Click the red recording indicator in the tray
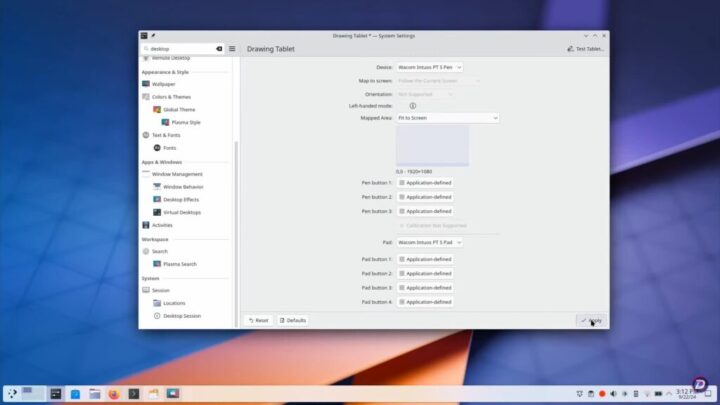 [602, 394]
